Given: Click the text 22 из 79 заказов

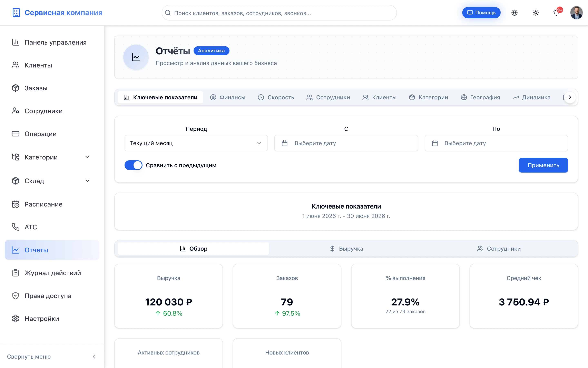Looking at the screenshot, I should 405,312.
